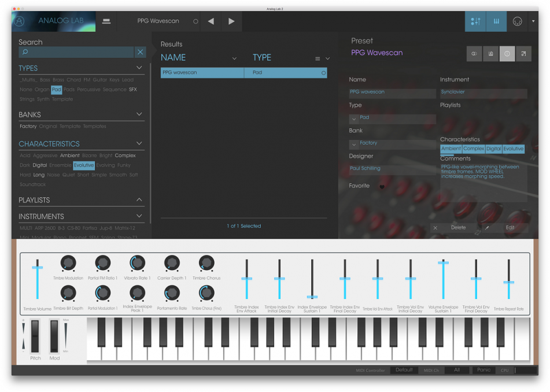Toggle the Long characteristic filter
550x392 pixels.
pyautogui.click(x=39, y=175)
